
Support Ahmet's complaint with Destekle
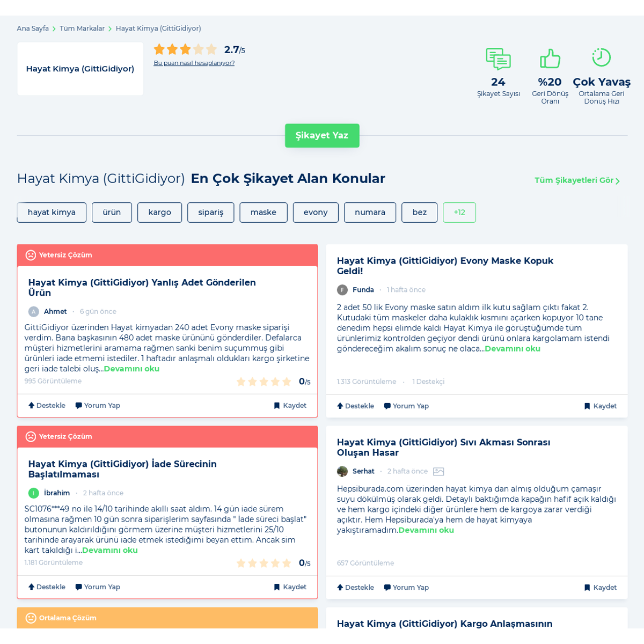(47, 406)
